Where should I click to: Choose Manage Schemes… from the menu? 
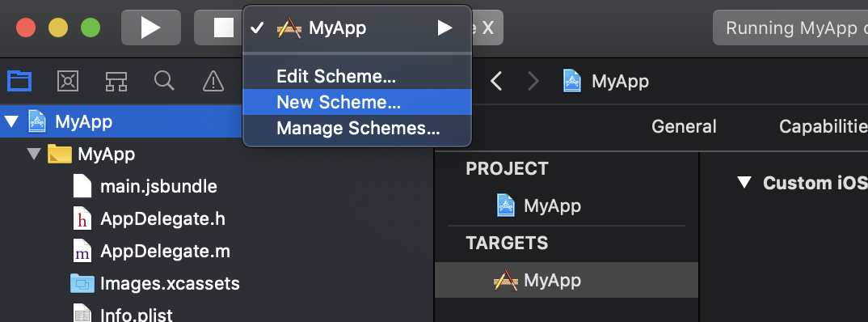[357, 128]
